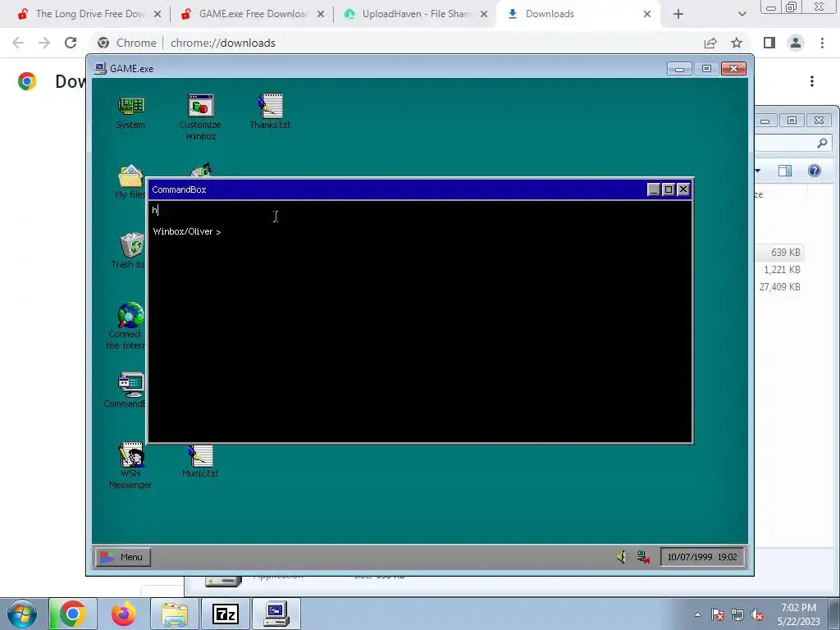Image resolution: width=840 pixels, height=630 pixels.
Task: Open a new Chrome tab
Action: pos(678,14)
